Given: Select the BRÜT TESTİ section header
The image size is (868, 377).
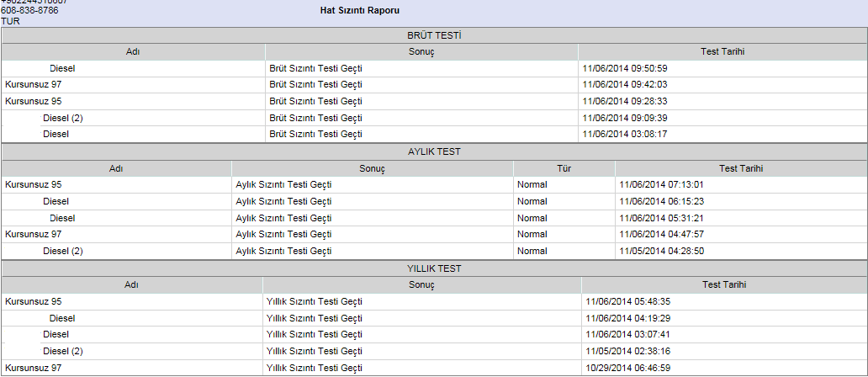Looking at the screenshot, I should tap(434, 35).
